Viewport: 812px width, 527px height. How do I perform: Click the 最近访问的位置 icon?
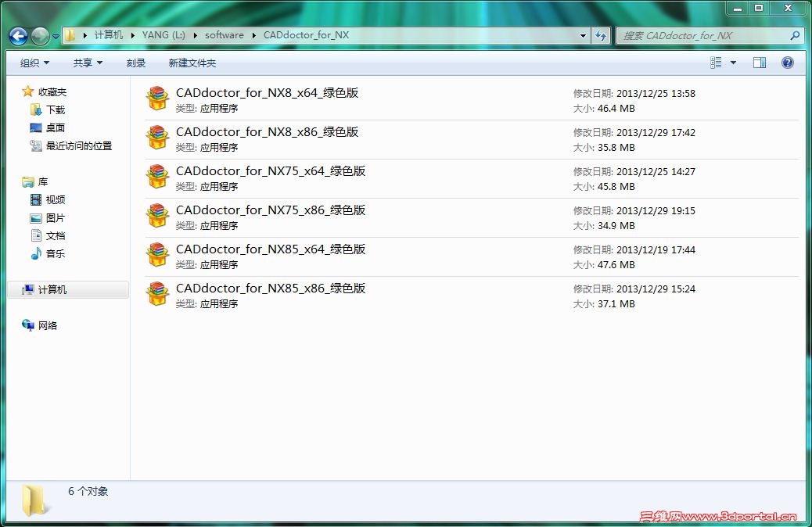36,146
